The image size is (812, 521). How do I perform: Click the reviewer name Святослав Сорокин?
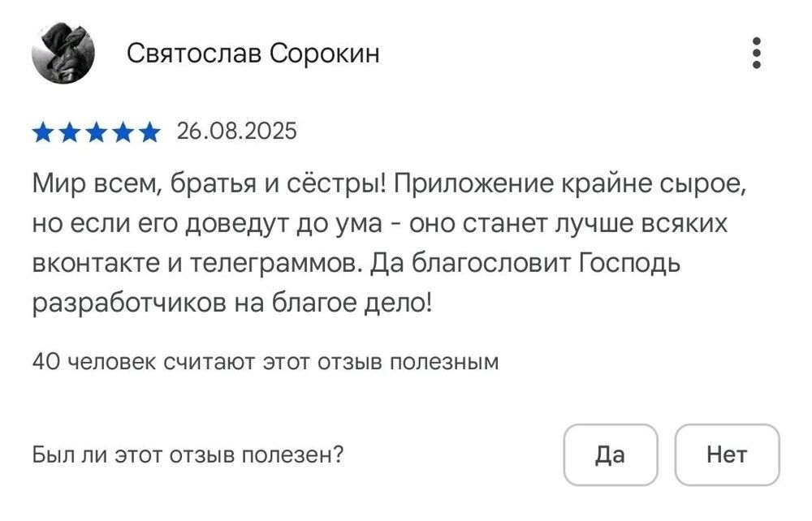point(253,54)
